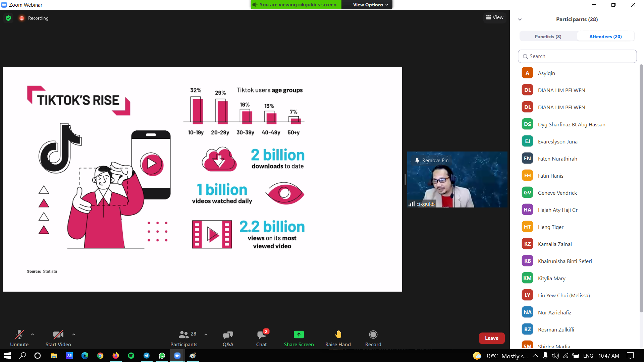
Task: Open View Options dropdown
Action: (370, 5)
